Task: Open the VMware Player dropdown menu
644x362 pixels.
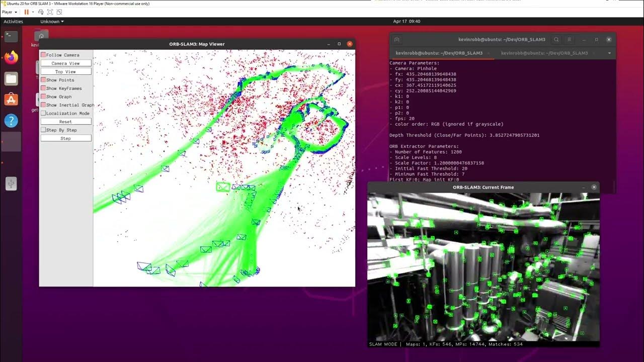Action: [9, 12]
